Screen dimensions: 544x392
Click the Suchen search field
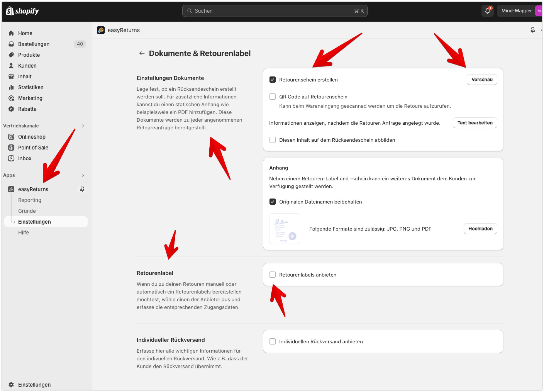tap(274, 11)
